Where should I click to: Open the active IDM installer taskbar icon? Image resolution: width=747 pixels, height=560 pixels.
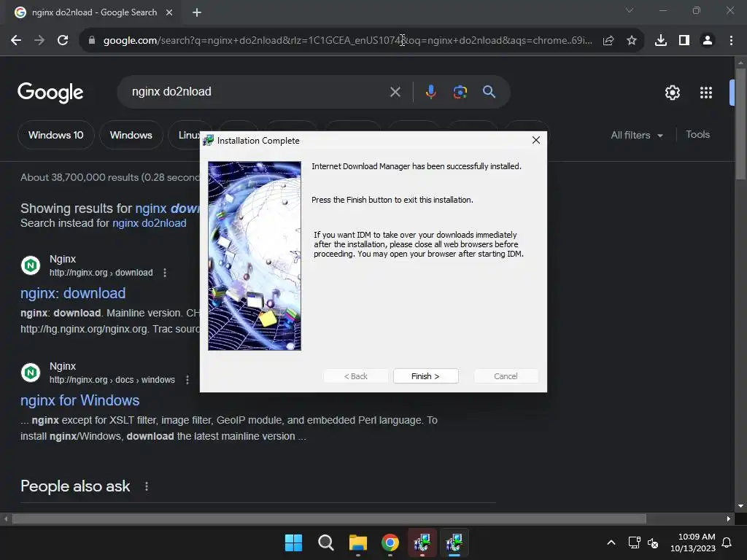click(x=454, y=542)
